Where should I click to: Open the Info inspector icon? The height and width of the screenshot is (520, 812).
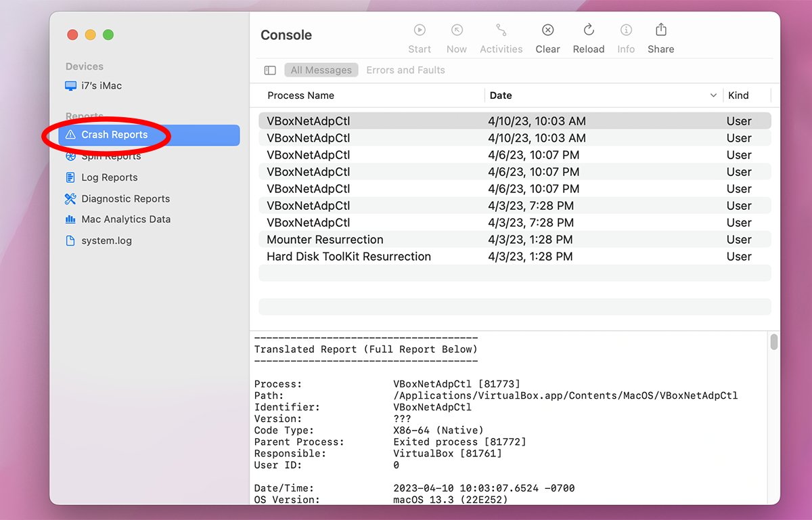(627, 30)
